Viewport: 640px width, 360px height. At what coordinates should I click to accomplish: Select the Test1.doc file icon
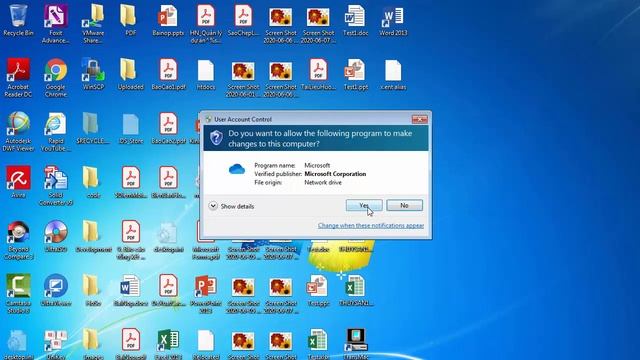coord(356,20)
